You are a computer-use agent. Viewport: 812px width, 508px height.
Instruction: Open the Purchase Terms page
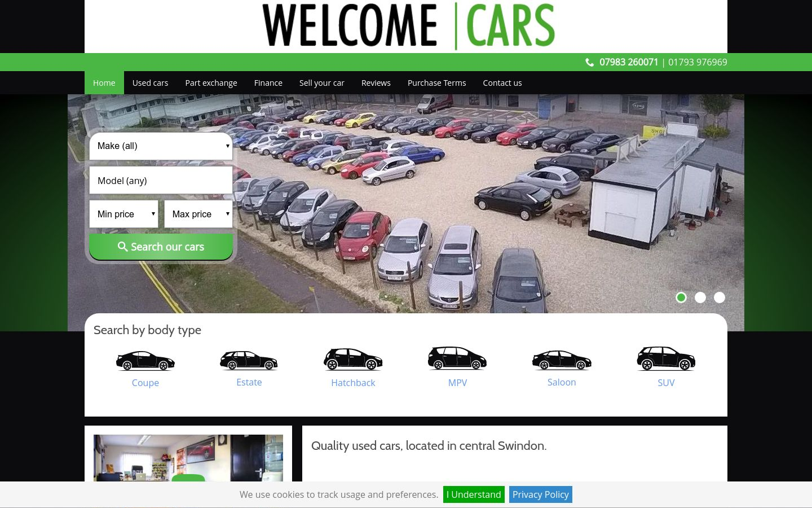[437, 83]
